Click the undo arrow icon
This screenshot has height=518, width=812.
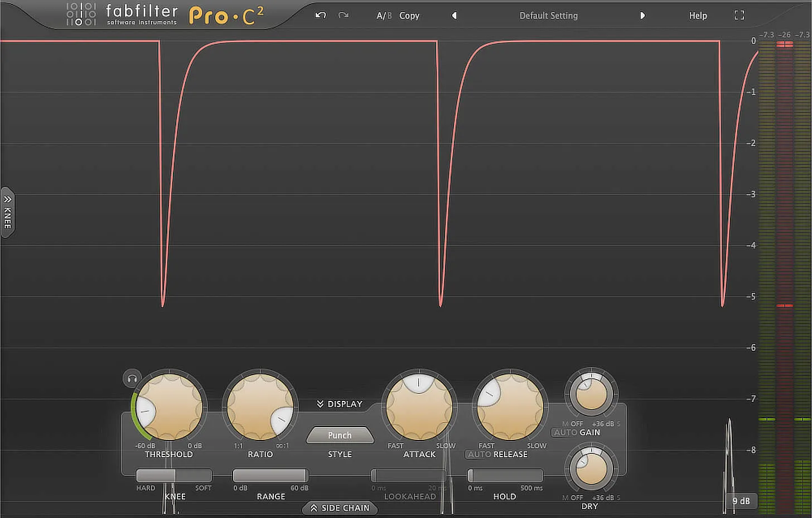320,16
